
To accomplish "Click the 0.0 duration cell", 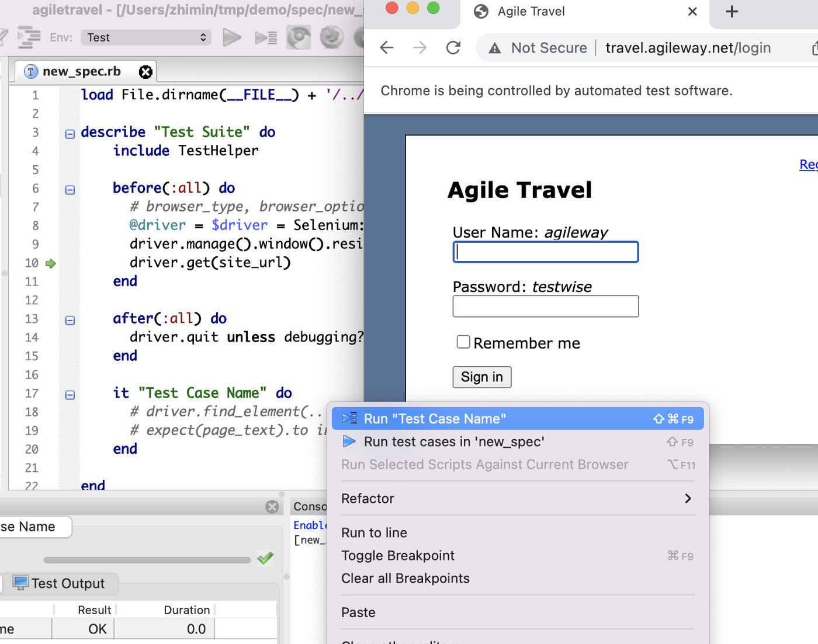I will pos(164,629).
